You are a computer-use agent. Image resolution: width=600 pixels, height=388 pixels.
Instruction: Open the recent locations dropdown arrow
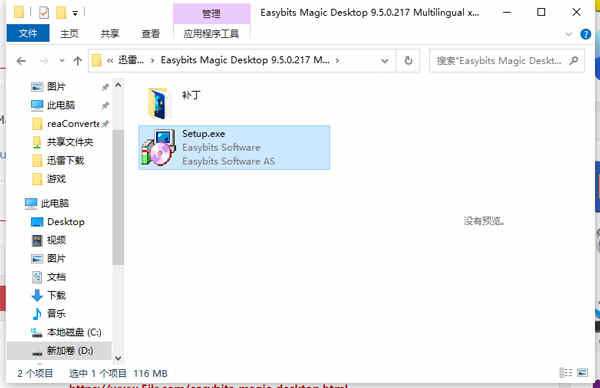tap(62, 60)
